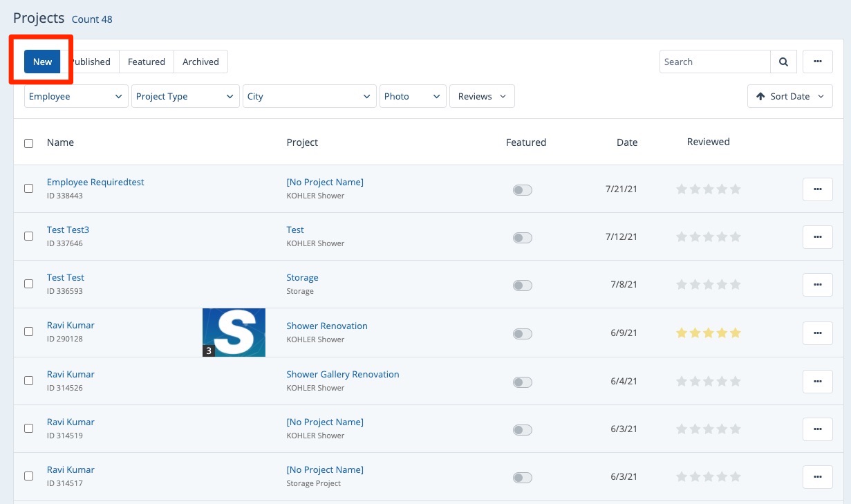The width and height of the screenshot is (851, 504).
Task: Expand the Employee filter dropdown
Action: tap(76, 97)
